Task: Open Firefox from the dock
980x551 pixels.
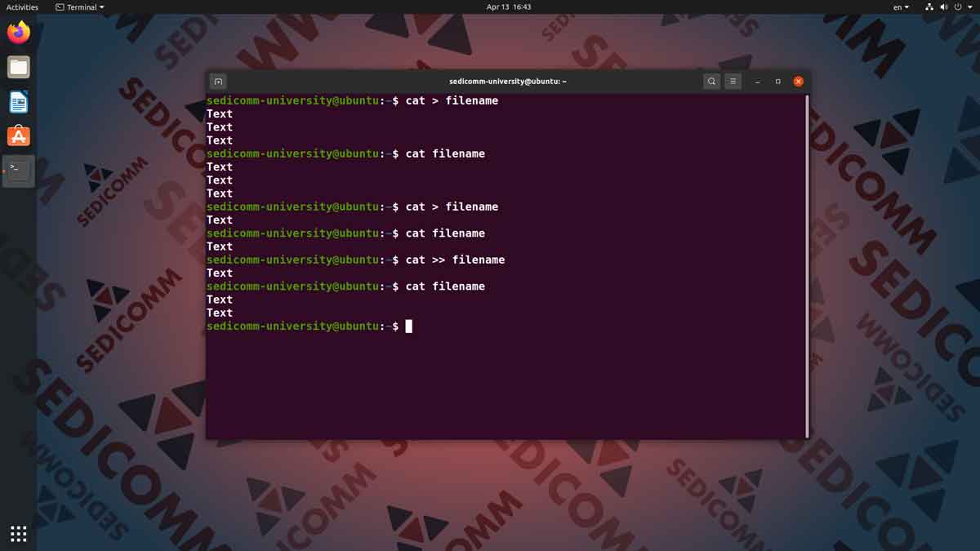Action: (18, 33)
